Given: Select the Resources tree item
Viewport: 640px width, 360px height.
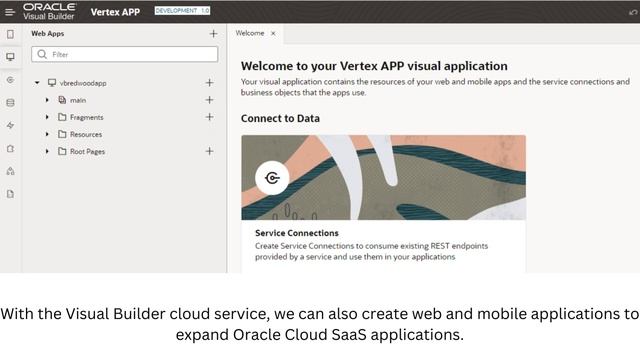Looking at the screenshot, I should pos(86,135).
